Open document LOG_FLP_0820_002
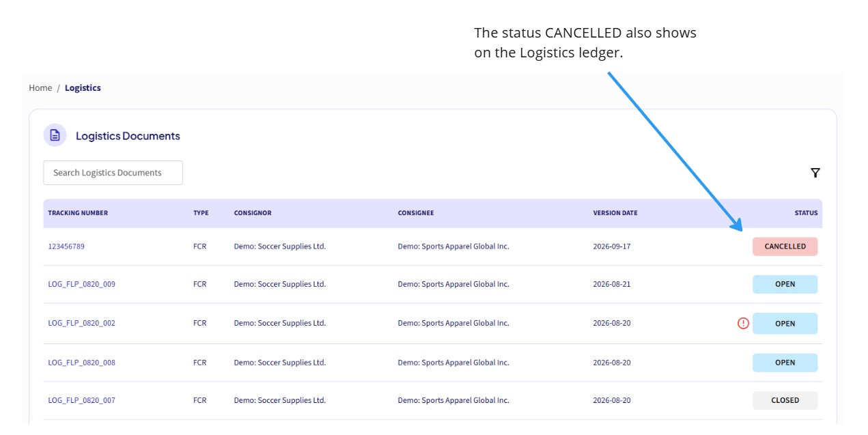The height and width of the screenshot is (435, 868). (81, 323)
